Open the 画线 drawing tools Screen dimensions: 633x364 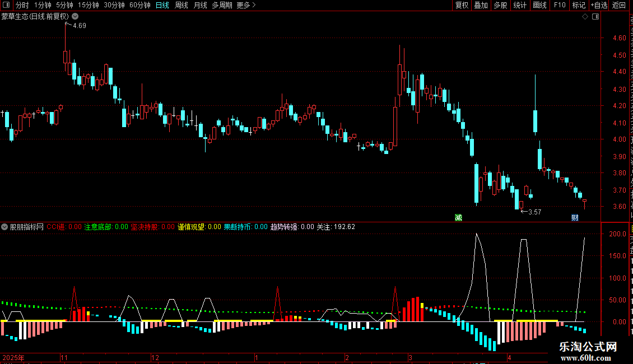[540, 5]
